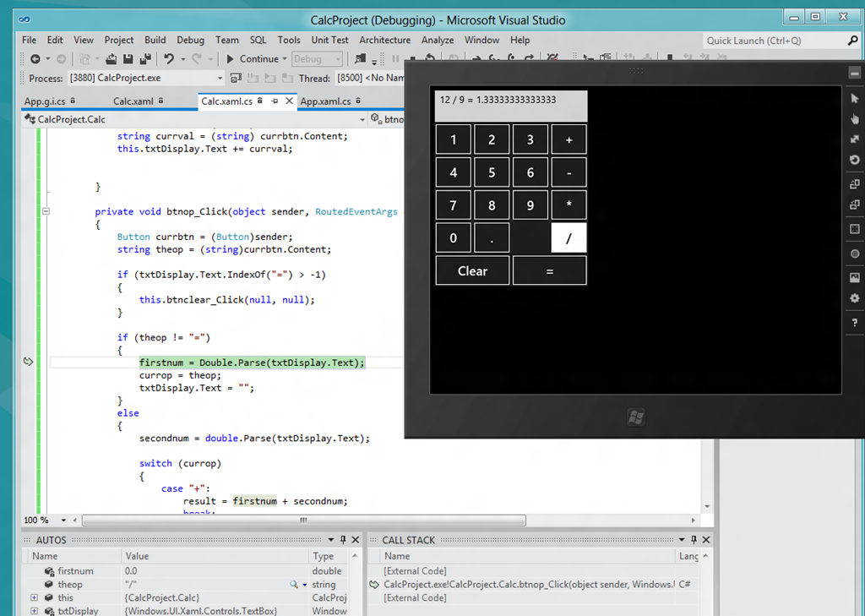Capture a simulator screenshot
Viewport: 865px width, 616px height.
click(855, 278)
